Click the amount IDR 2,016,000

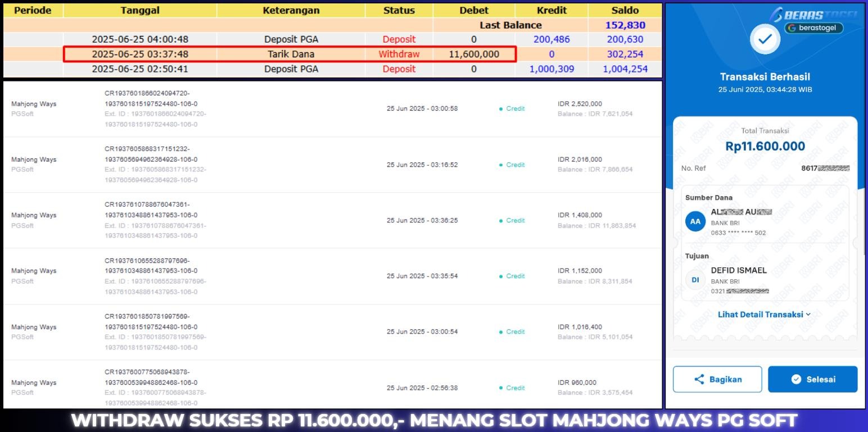(580, 160)
